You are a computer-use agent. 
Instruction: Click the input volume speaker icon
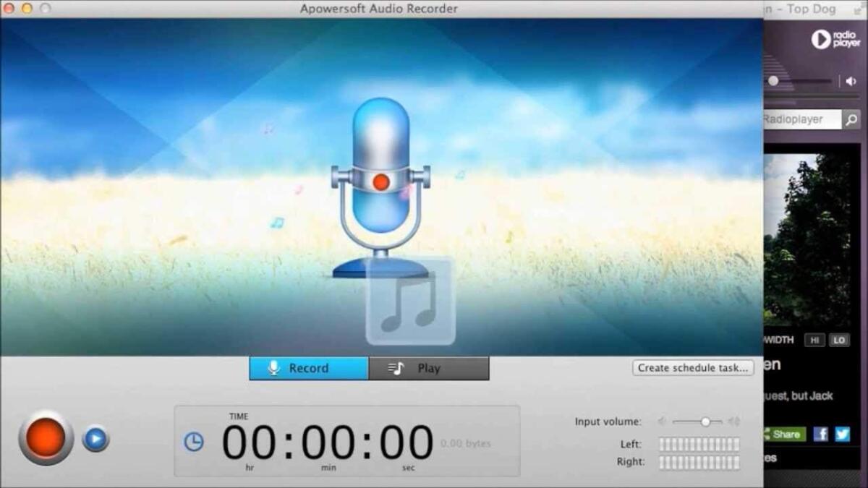click(661, 421)
